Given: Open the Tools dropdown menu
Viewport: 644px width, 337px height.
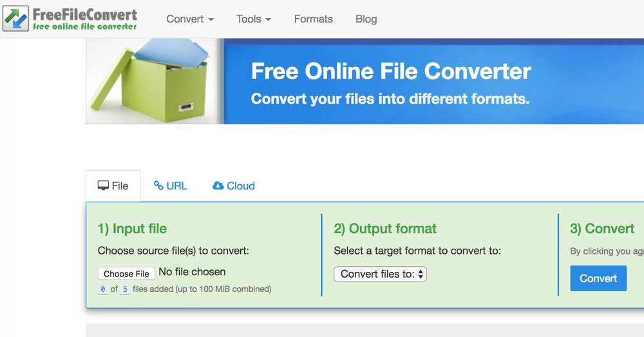Looking at the screenshot, I should coord(253,19).
